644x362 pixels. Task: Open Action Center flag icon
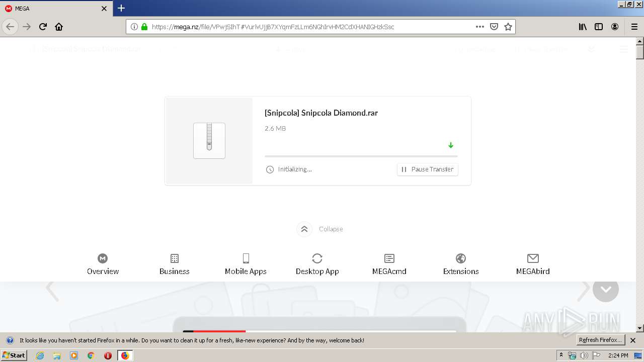tap(596, 355)
